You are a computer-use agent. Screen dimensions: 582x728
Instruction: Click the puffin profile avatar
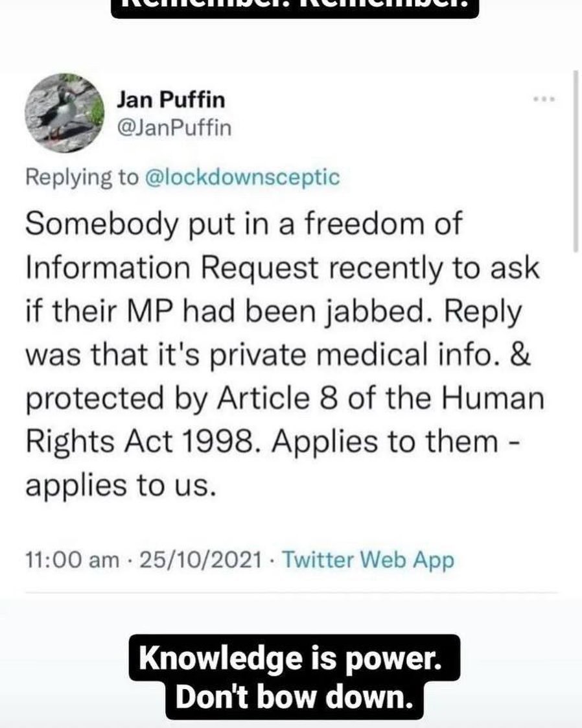(64, 113)
